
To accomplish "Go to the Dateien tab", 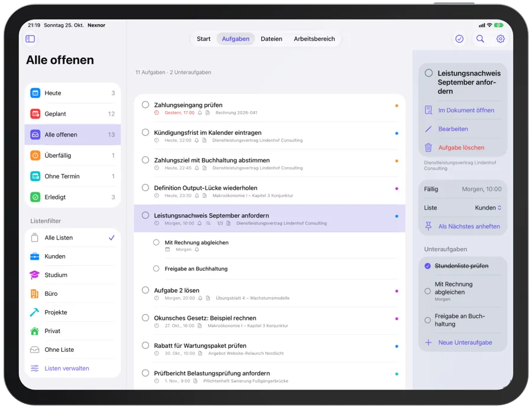I will pyautogui.click(x=271, y=39).
